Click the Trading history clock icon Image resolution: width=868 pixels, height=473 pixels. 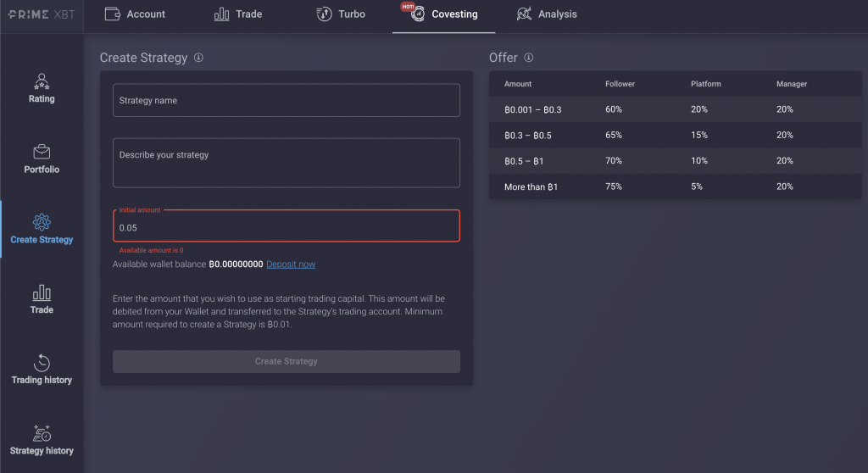click(x=42, y=363)
